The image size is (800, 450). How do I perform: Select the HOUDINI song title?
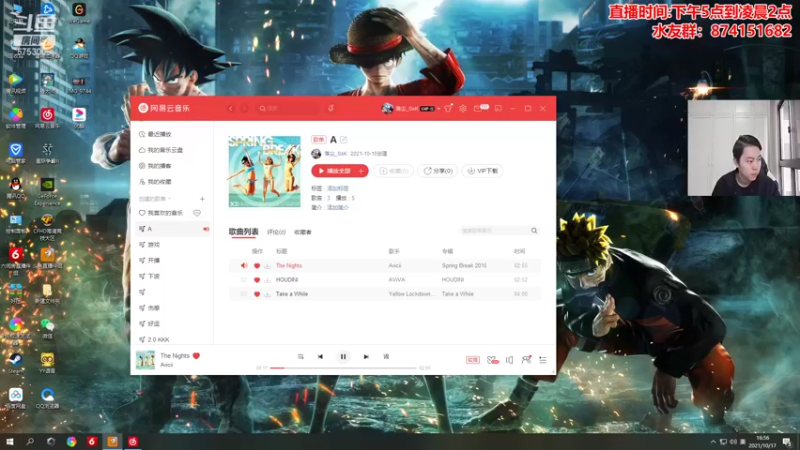[287, 280]
